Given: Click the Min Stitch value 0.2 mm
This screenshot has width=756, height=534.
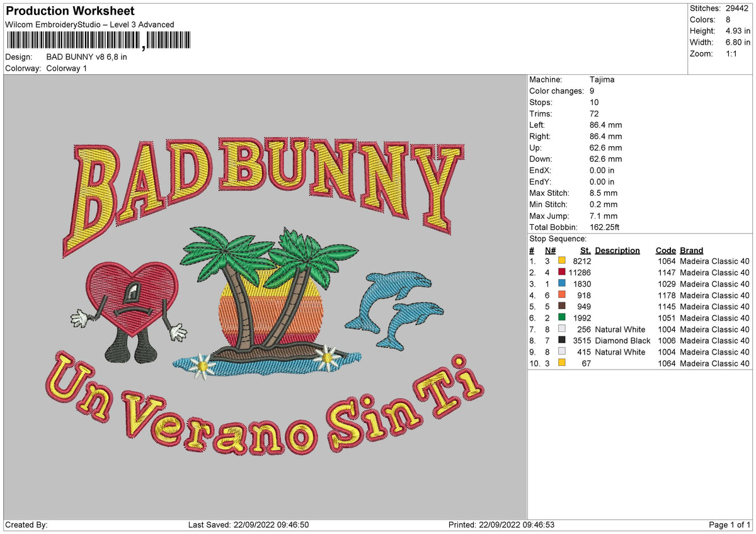Looking at the screenshot, I should [604, 204].
